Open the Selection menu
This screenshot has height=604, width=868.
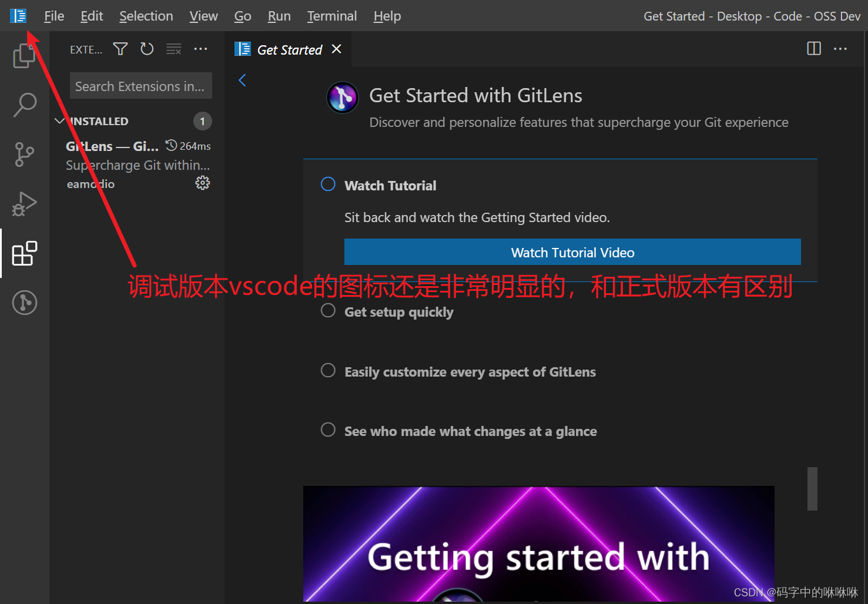(x=146, y=16)
